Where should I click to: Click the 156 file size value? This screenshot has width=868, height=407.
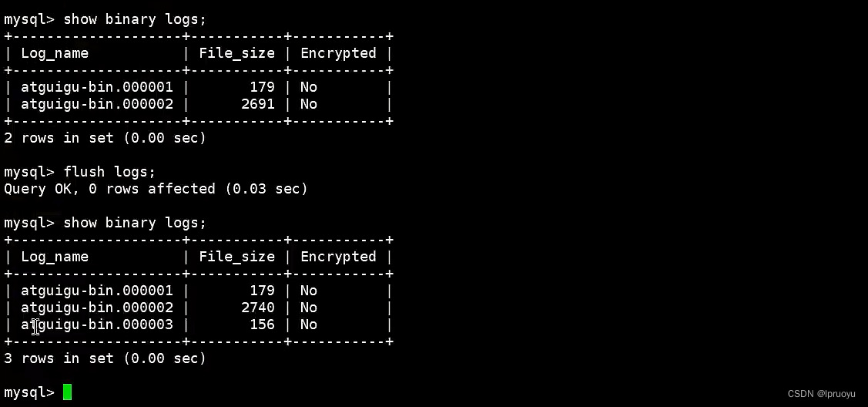click(x=263, y=325)
